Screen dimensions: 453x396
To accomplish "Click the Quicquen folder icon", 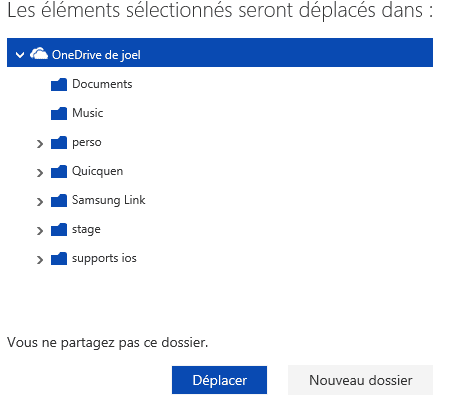I will point(59,172).
